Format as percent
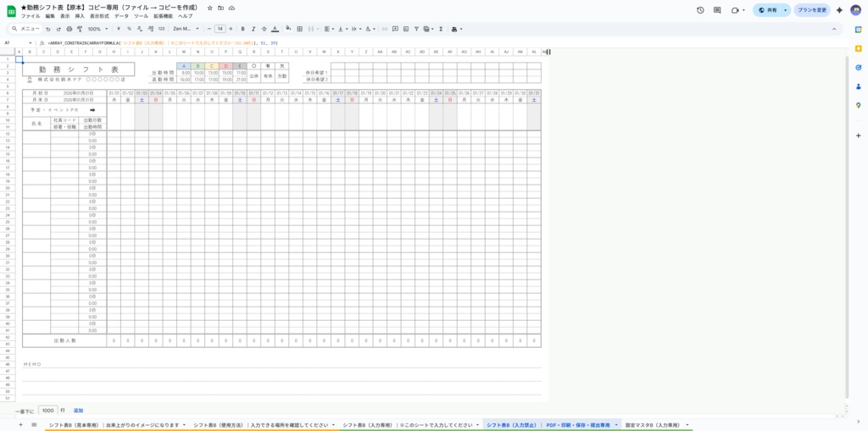Viewport: 868px width, 431px height. [129, 29]
